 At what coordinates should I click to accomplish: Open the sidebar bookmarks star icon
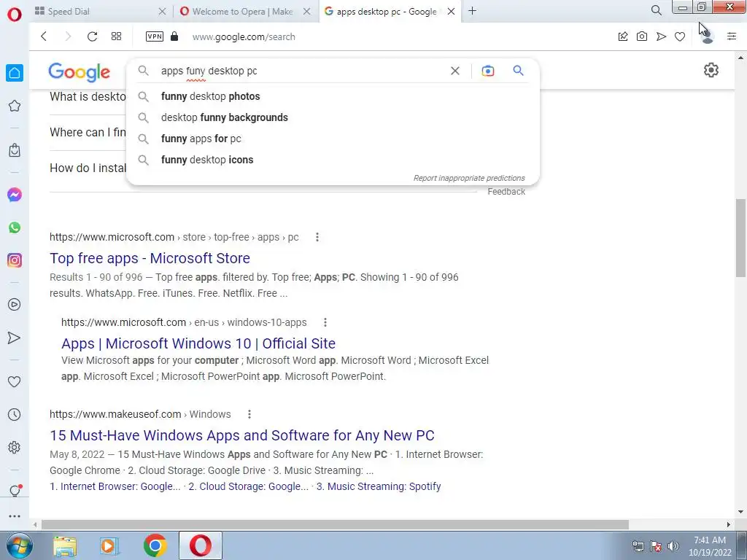[x=15, y=106]
